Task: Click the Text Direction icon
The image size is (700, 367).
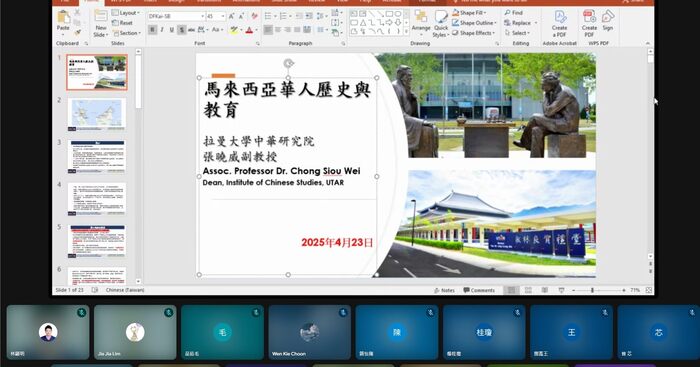Action: pos(336,13)
